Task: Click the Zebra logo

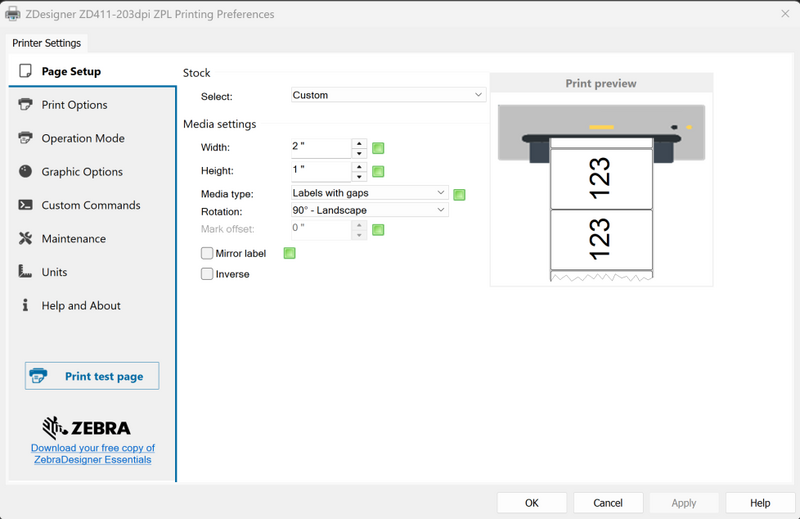Action: [x=86, y=428]
